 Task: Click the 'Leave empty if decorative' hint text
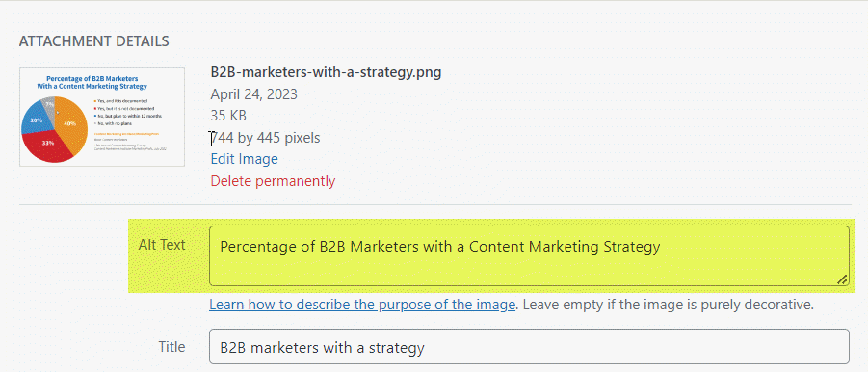click(669, 305)
